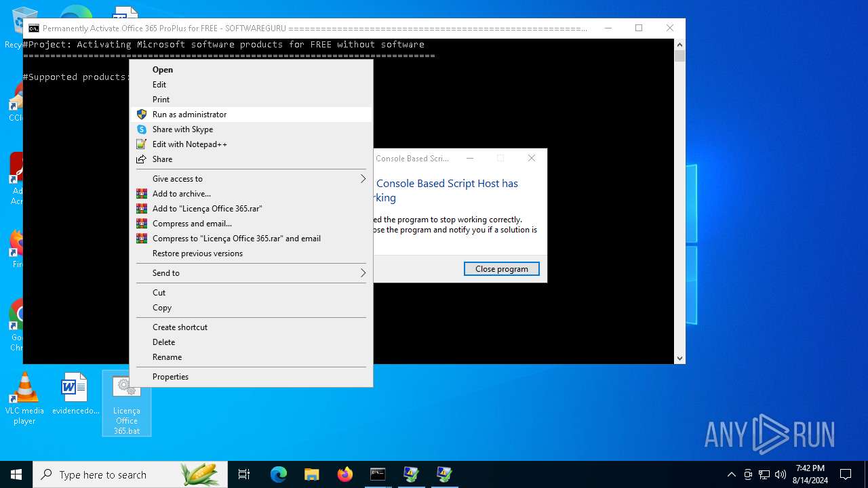Select Print in the context menu
Viewport: 868px width, 488px height.
[251, 100]
